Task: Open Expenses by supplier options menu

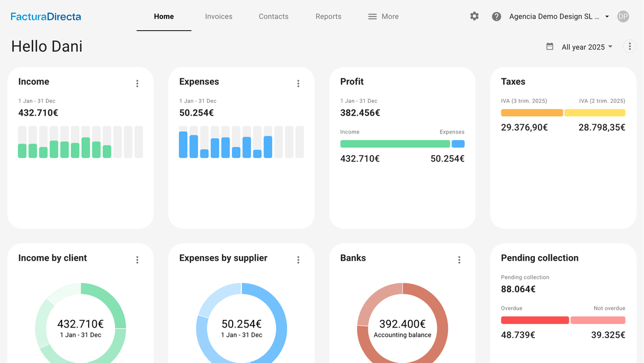Action: coord(298,260)
